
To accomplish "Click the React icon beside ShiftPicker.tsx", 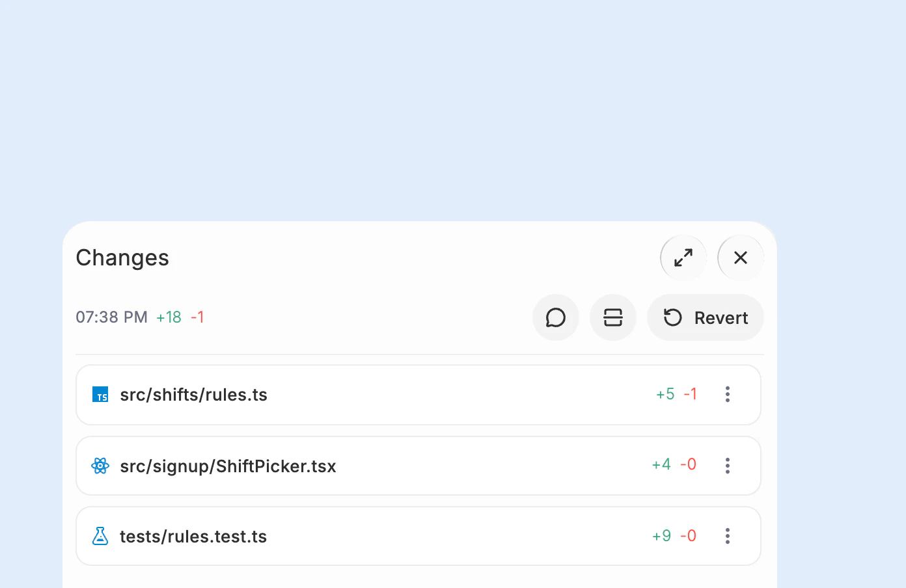I will coord(100,466).
